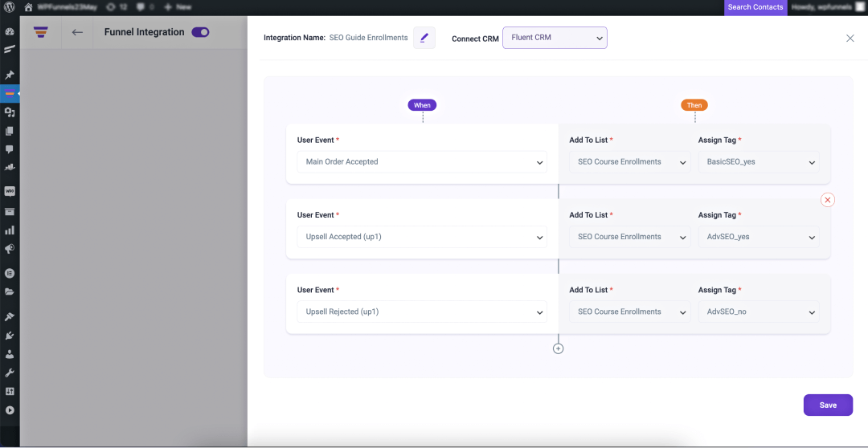Open Dashboard gauge icon in sidebar
Screen dimensions: 868x448
(10, 31)
